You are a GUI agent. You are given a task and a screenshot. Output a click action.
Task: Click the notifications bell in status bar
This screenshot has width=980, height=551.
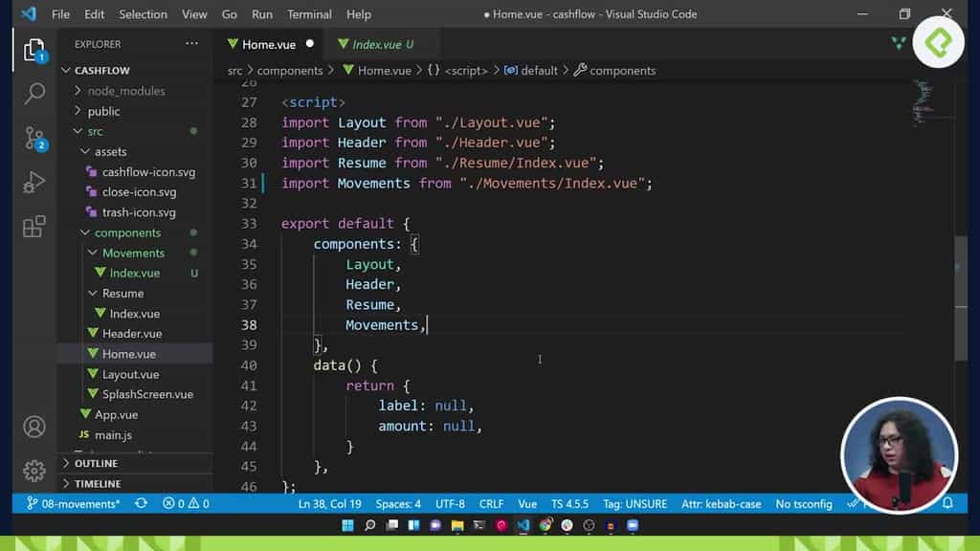pos(947,502)
